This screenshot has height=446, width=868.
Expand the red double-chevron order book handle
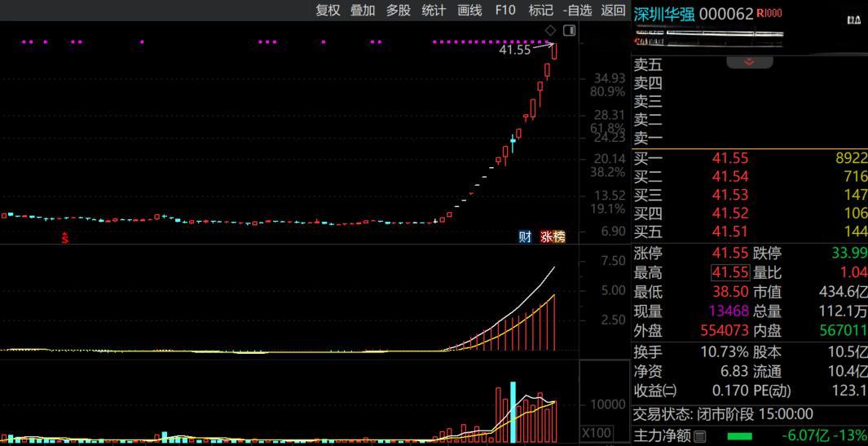click(x=749, y=62)
